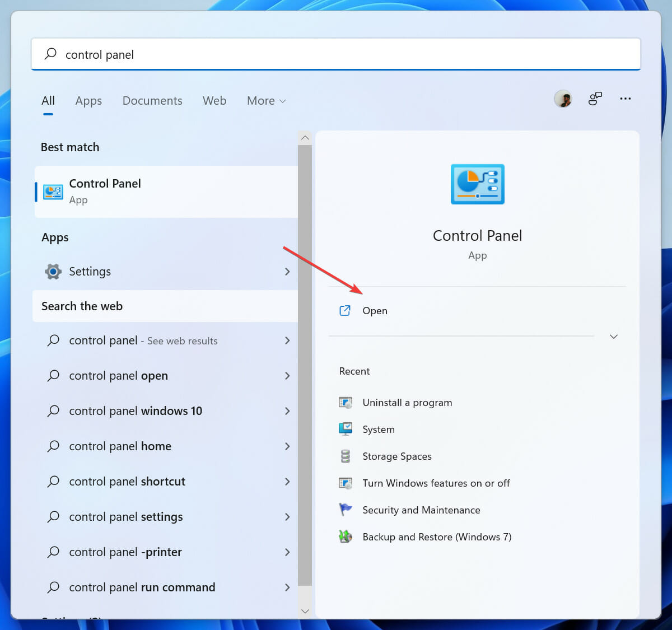
Task: Click the Open external-link icon
Action: (x=345, y=310)
